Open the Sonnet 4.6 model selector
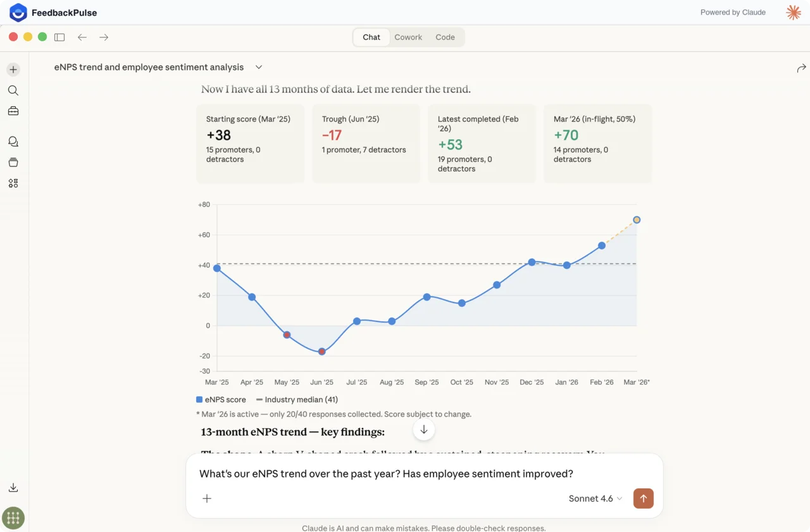 [x=594, y=498]
